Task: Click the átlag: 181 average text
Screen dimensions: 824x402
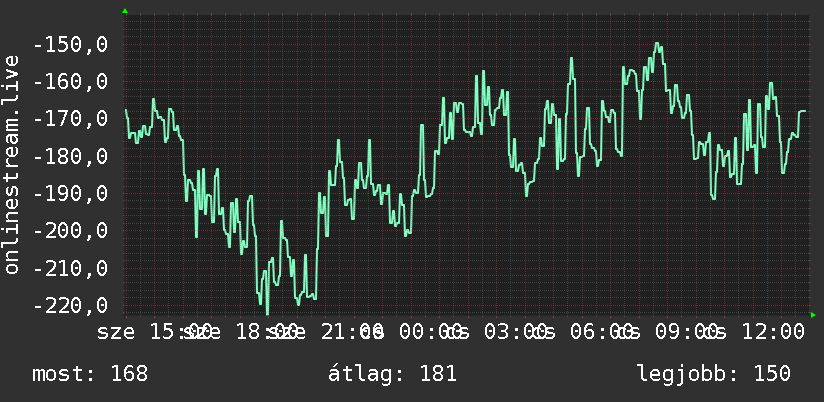Action: click(x=393, y=374)
